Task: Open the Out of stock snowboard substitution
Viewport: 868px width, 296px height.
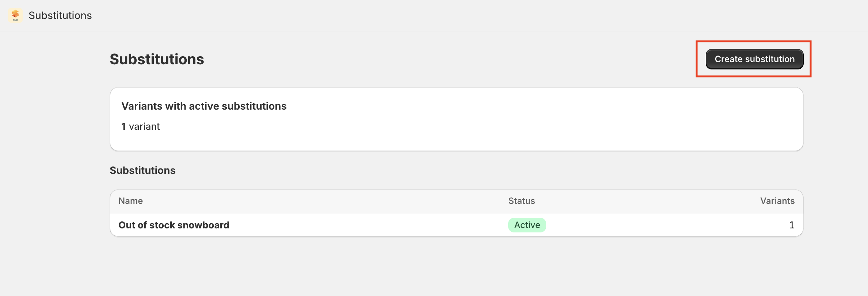Action: [174, 225]
